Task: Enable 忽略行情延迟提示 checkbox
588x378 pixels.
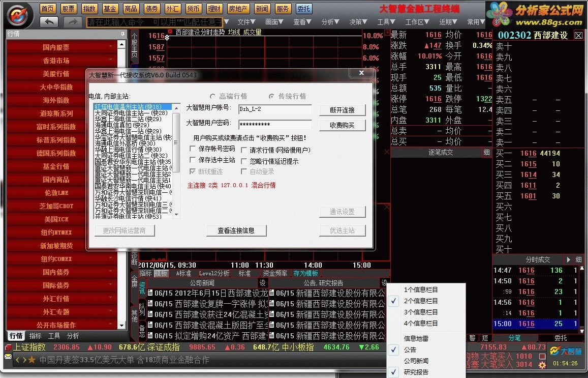Action: point(244,161)
